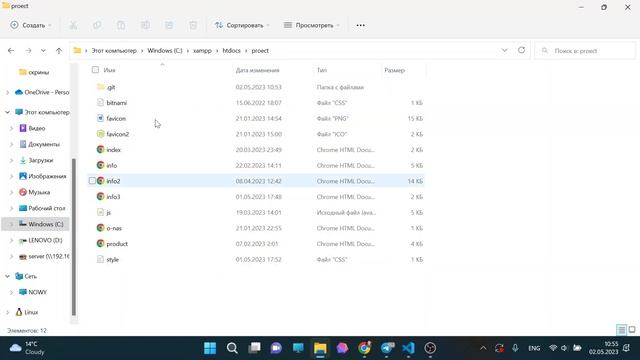Open the Просмотреть menu

[312, 25]
